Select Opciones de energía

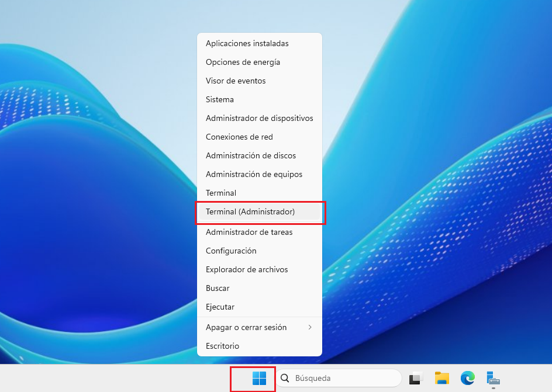pos(260,62)
